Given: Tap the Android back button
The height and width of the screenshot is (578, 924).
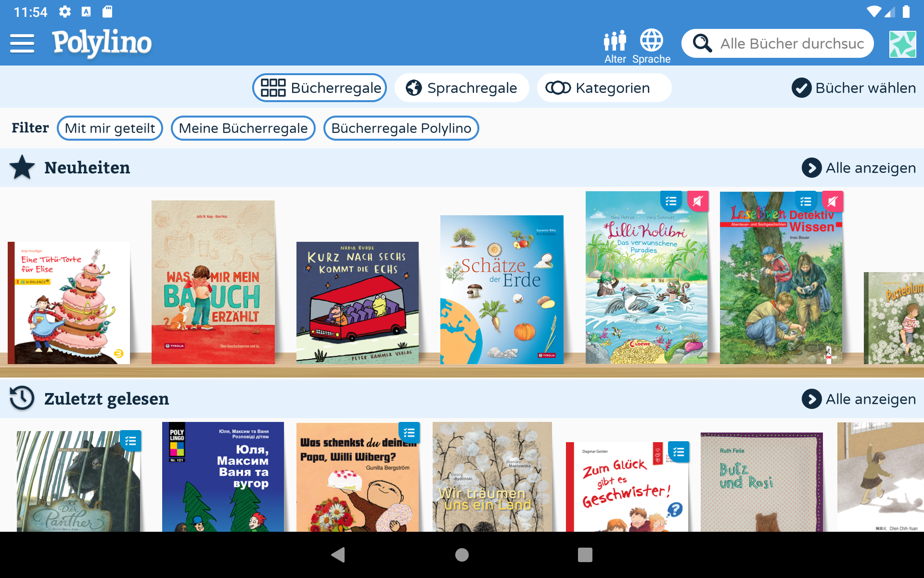Looking at the screenshot, I should [x=338, y=555].
